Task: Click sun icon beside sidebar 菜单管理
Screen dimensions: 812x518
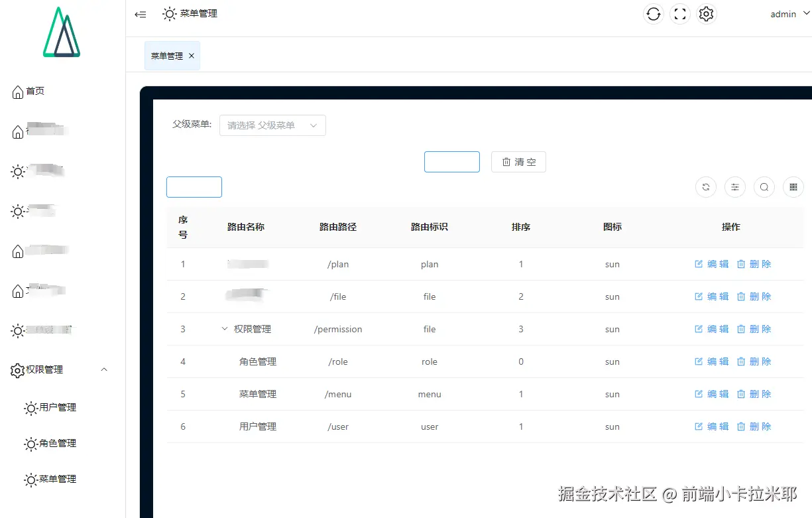Action: [30, 480]
